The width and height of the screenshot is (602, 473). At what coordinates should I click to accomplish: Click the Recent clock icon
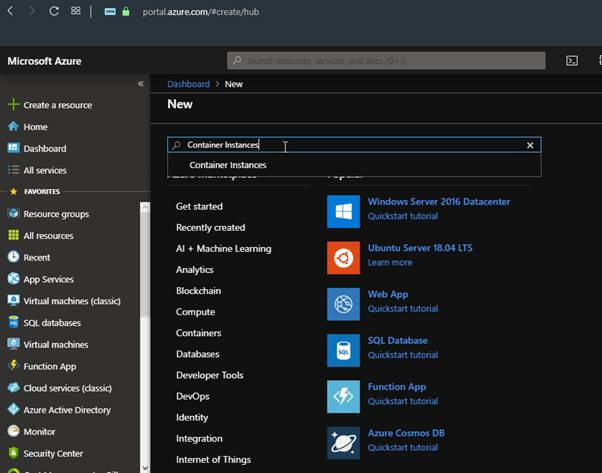[13, 257]
